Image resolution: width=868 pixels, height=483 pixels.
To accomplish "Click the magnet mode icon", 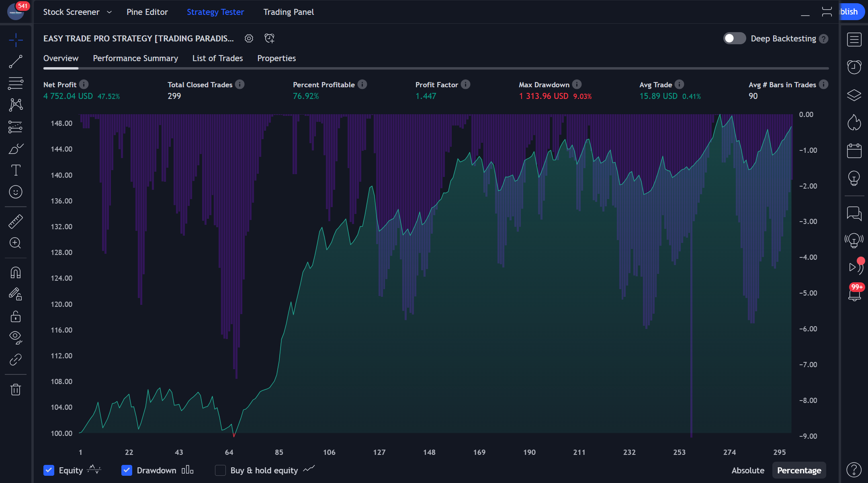I will tap(16, 273).
